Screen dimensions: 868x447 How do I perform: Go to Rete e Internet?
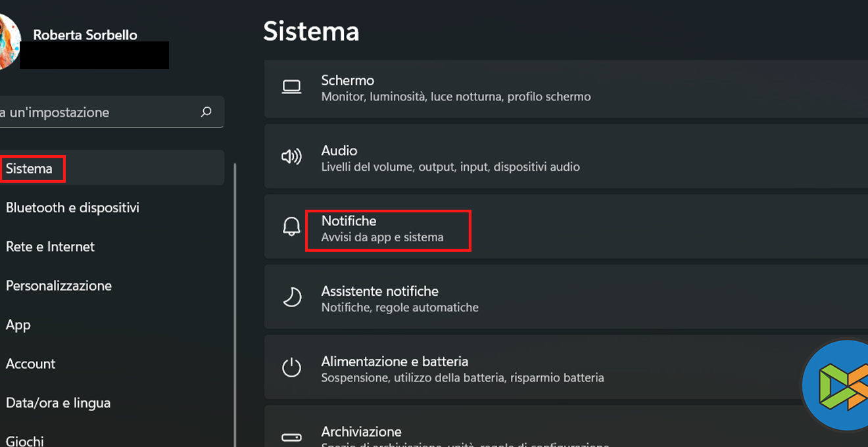click(50, 247)
